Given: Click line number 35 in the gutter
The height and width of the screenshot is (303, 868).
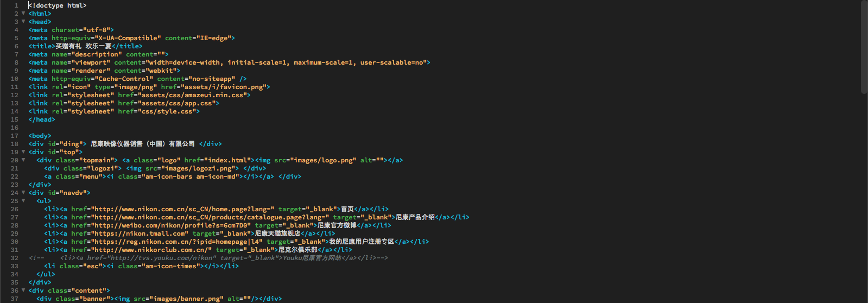Looking at the screenshot, I should coord(15,282).
